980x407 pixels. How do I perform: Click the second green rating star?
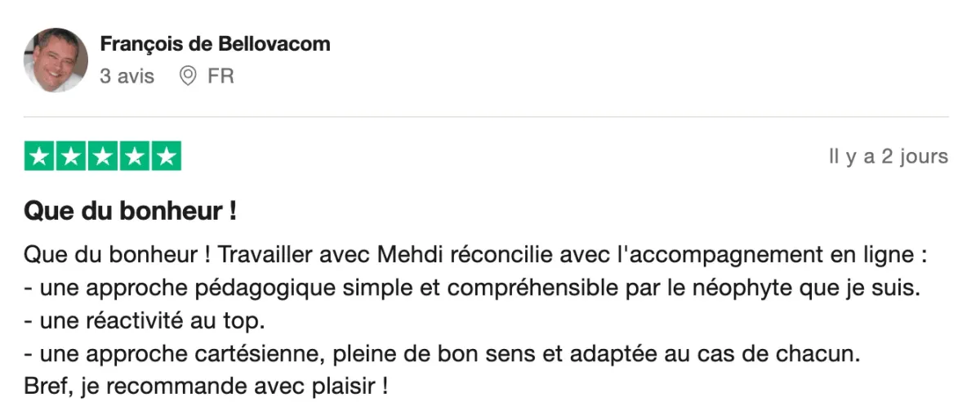(x=71, y=156)
